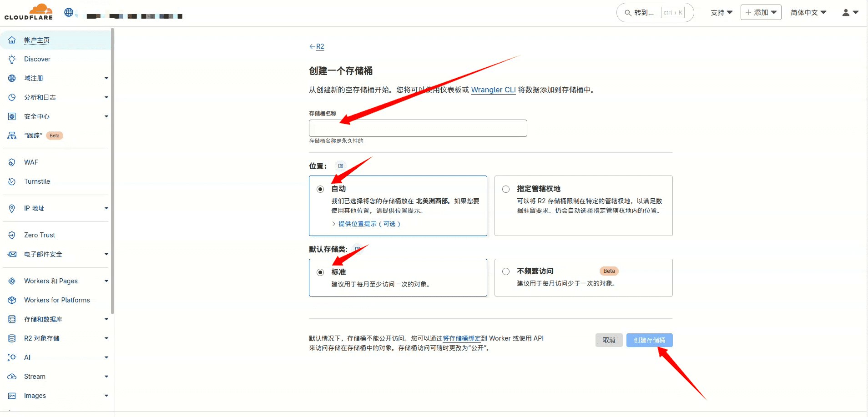Expand the 域注册 sidebar section

click(106, 78)
